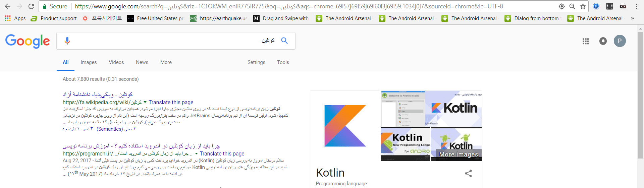Select the All results tab
Screen dimensions: 644x188
(x=65, y=62)
